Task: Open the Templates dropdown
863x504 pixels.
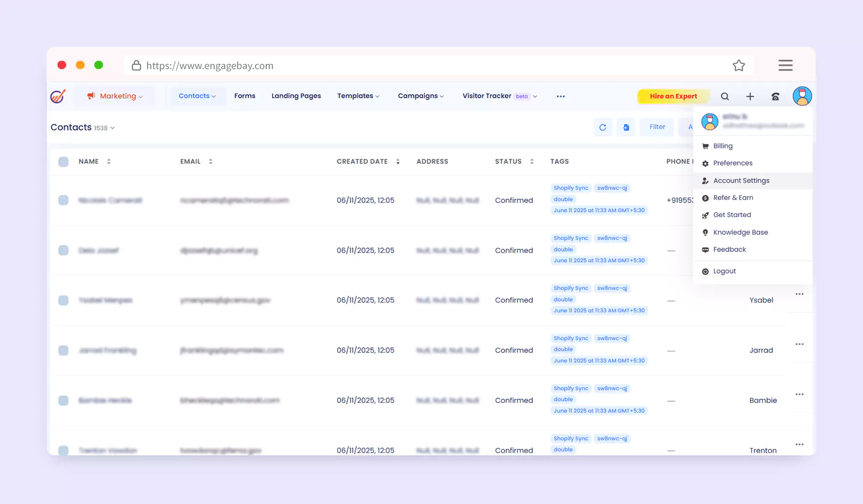Action: click(x=358, y=96)
